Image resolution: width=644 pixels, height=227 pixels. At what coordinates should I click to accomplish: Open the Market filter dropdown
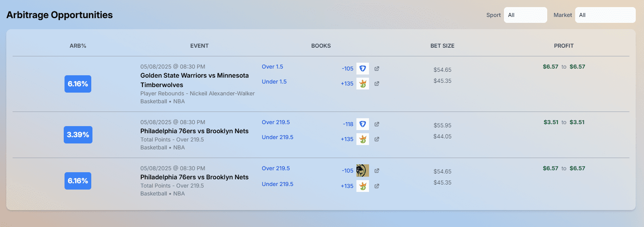[605, 15]
